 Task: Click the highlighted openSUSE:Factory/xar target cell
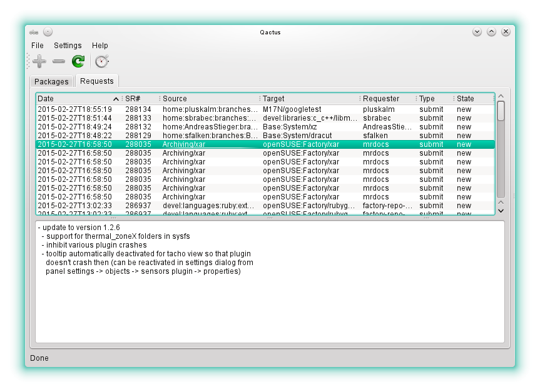[301, 144]
